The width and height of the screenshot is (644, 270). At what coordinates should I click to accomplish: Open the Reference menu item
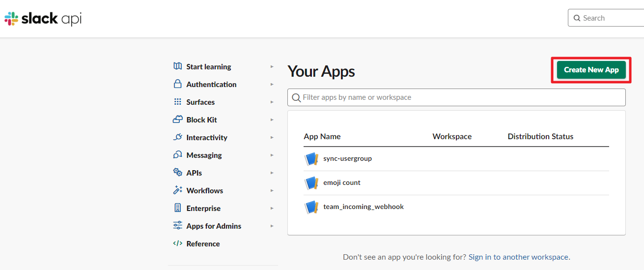click(203, 243)
